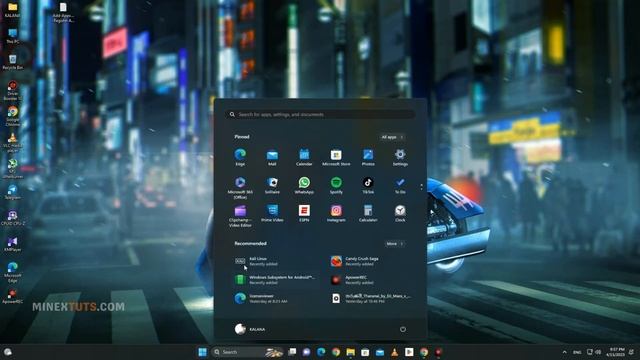Open the pinned ESPN app
Viewport: 640px width, 360px height.
point(304,213)
